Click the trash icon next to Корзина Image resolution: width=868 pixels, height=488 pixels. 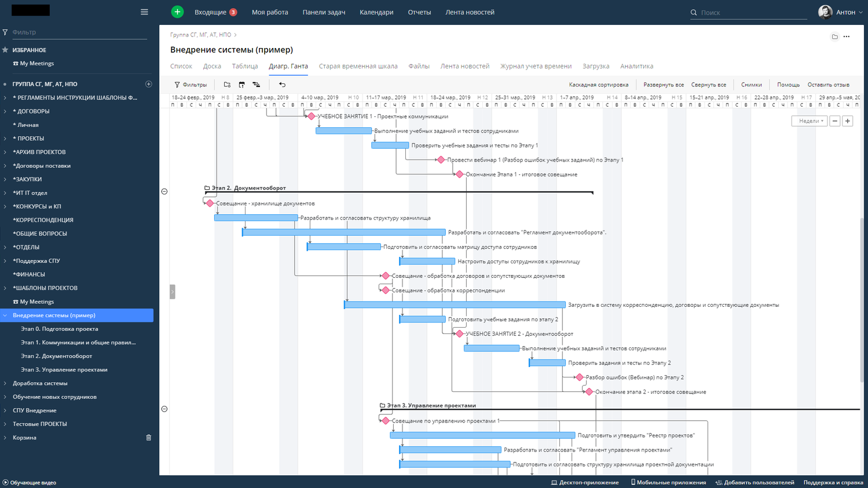coord(148,438)
